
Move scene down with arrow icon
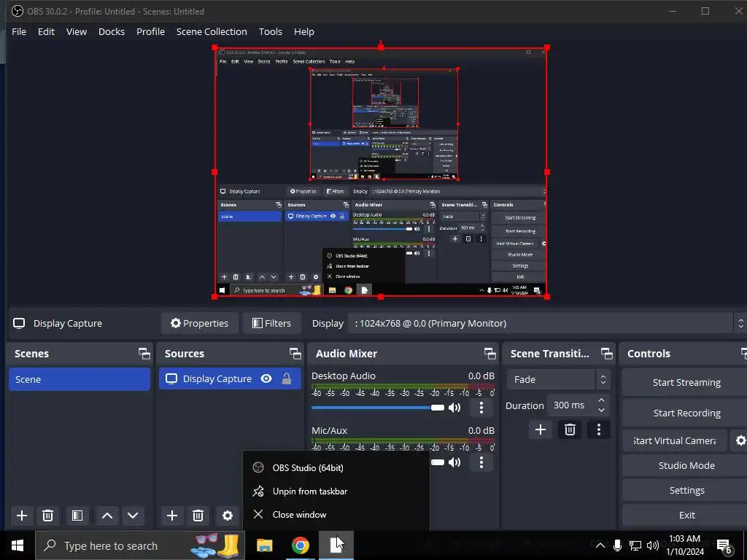pyautogui.click(x=133, y=516)
